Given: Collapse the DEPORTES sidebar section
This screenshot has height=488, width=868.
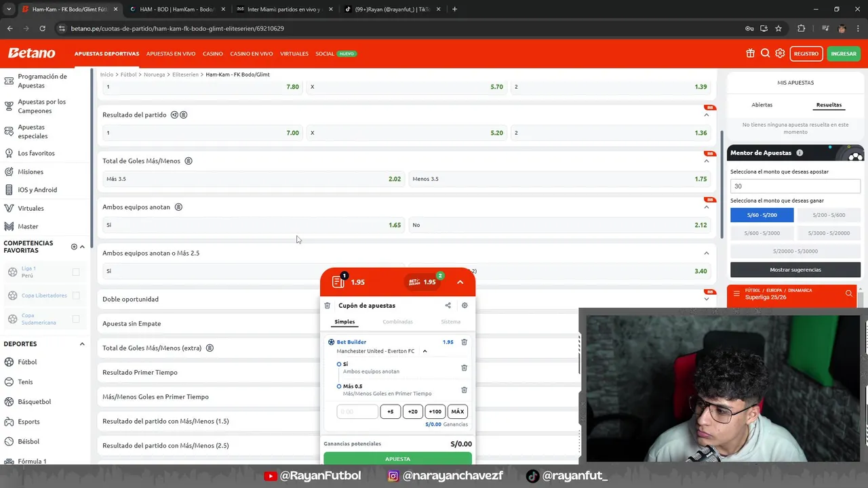Looking at the screenshot, I should pos(82,344).
